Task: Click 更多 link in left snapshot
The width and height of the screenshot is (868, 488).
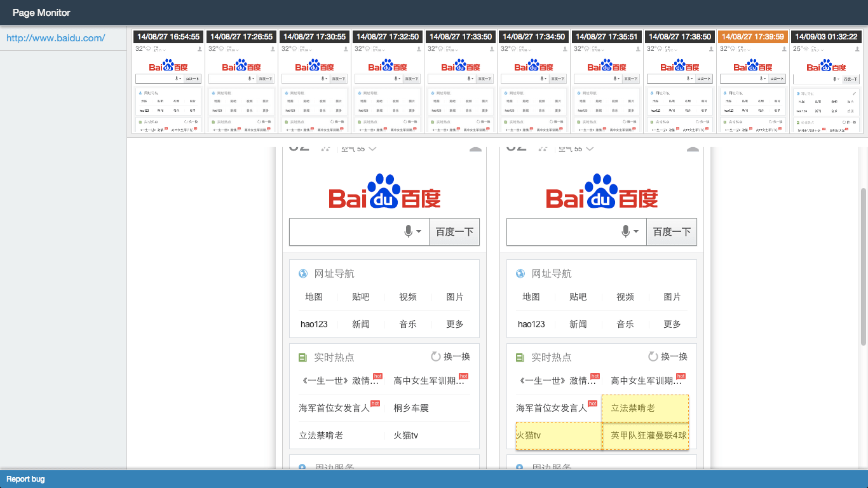Action: [x=455, y=324]
